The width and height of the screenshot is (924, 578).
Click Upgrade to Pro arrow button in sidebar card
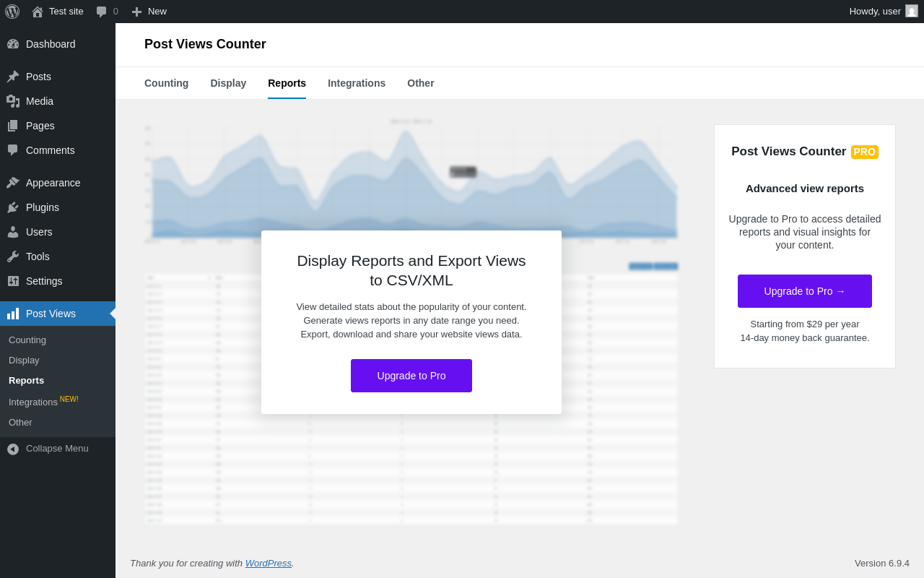tap(805, 291)
